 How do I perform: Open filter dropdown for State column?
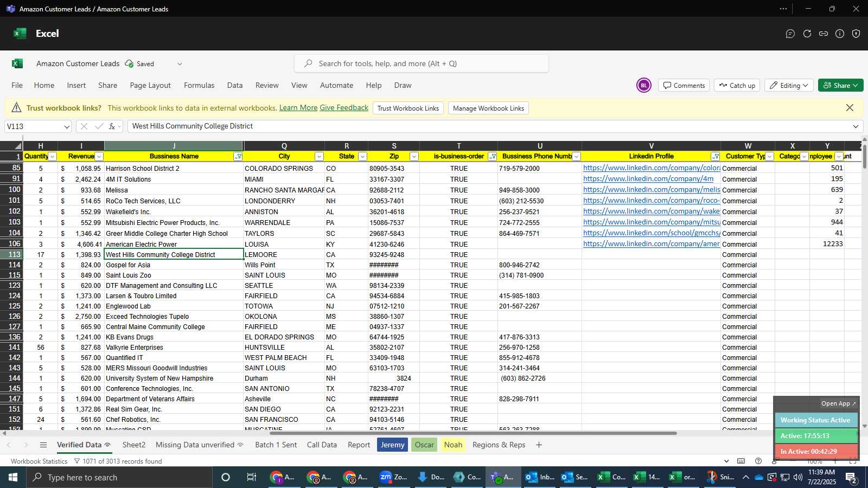[x=362, y=157]
